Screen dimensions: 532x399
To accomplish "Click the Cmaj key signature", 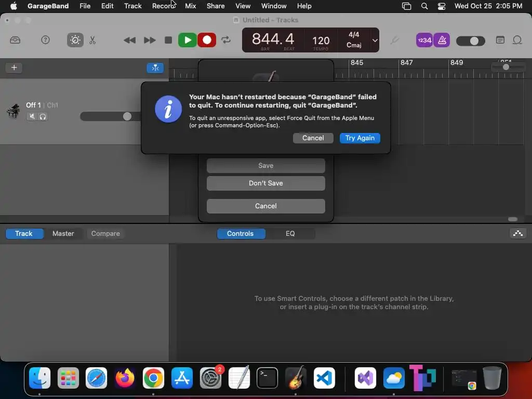I will (x=354, y=45).
